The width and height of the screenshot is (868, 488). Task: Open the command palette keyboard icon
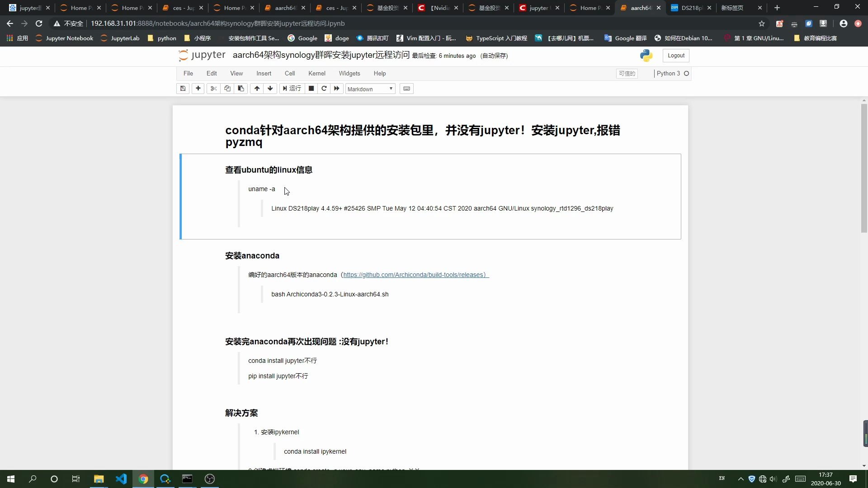(x=406, y=89)
